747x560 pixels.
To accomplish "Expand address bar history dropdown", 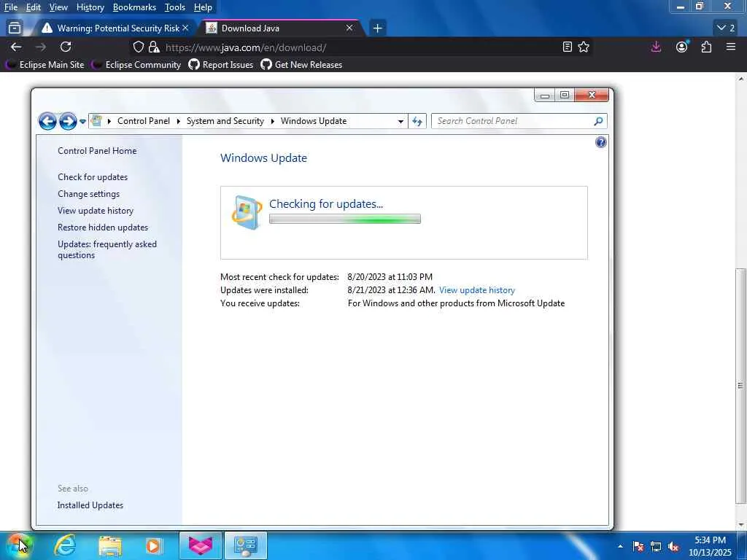I will 400,122.
